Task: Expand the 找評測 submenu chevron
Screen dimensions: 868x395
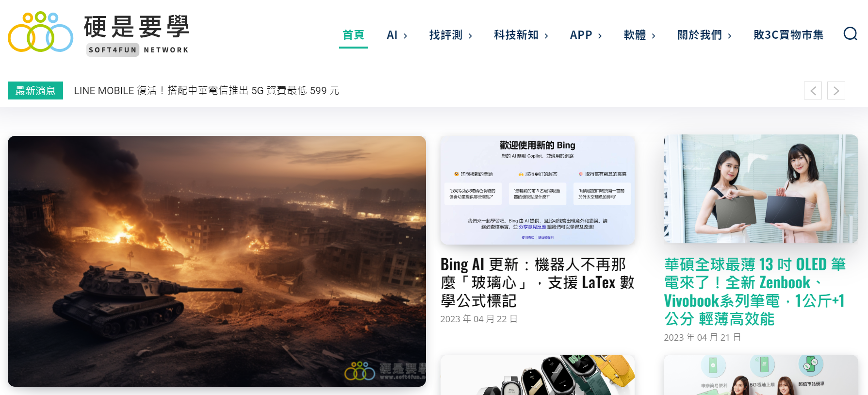Action: click(x=470, y=36)
